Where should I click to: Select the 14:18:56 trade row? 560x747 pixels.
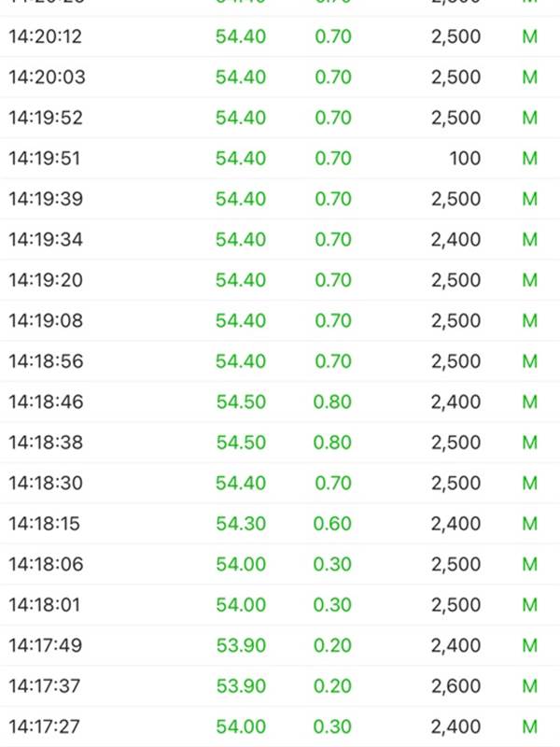tap(280, 361)
